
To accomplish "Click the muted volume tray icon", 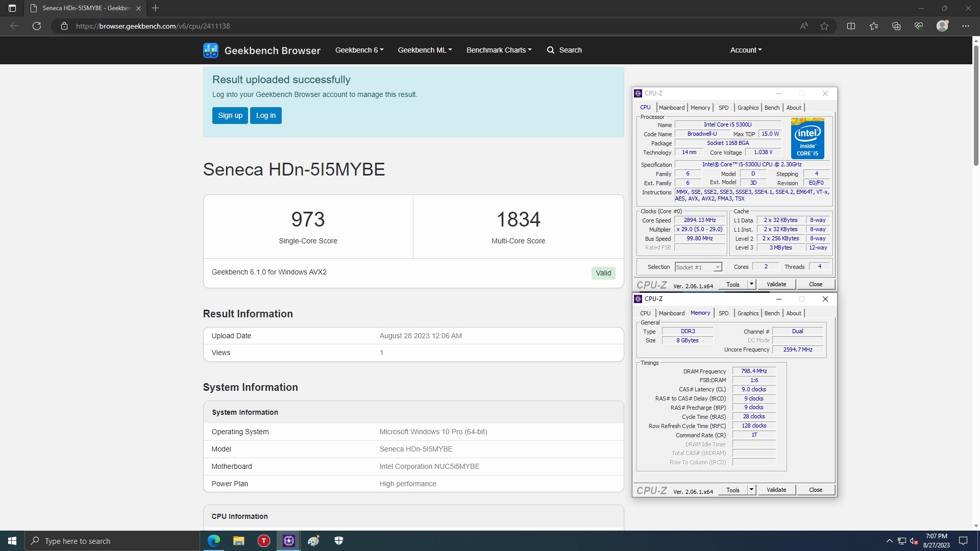I will [914, 541].
